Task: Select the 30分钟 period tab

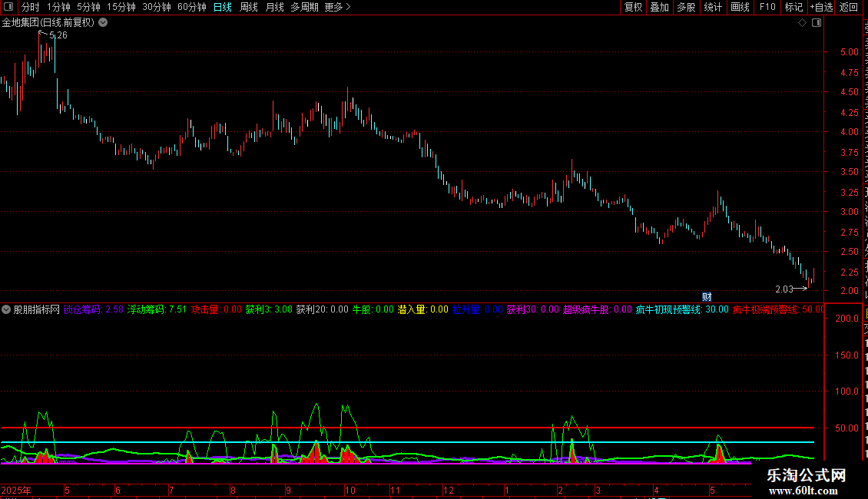Action: (x=157, y=7)
